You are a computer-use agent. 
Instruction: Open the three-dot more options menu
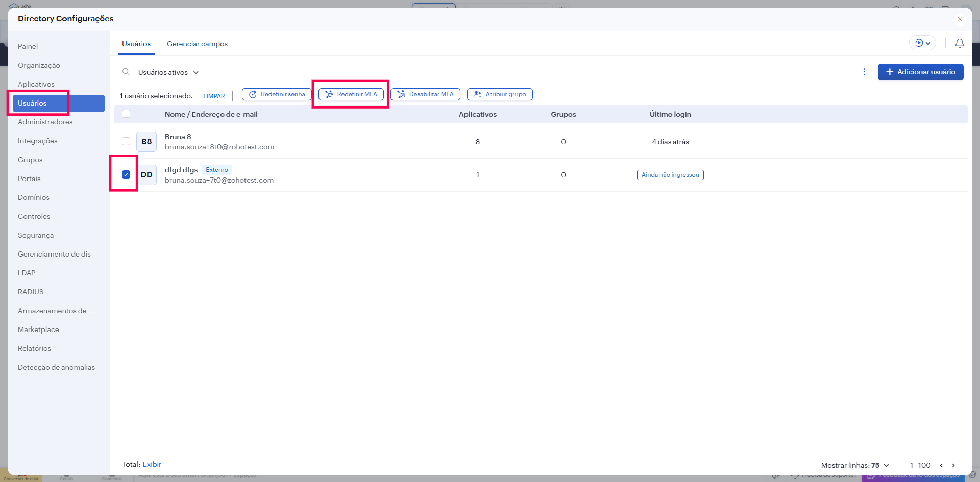tap(864, 72)
